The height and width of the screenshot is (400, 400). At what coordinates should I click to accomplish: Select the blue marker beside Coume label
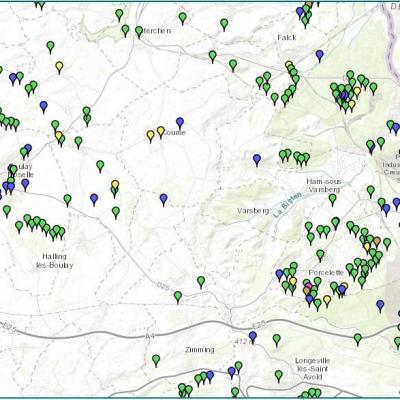(180, 123)
